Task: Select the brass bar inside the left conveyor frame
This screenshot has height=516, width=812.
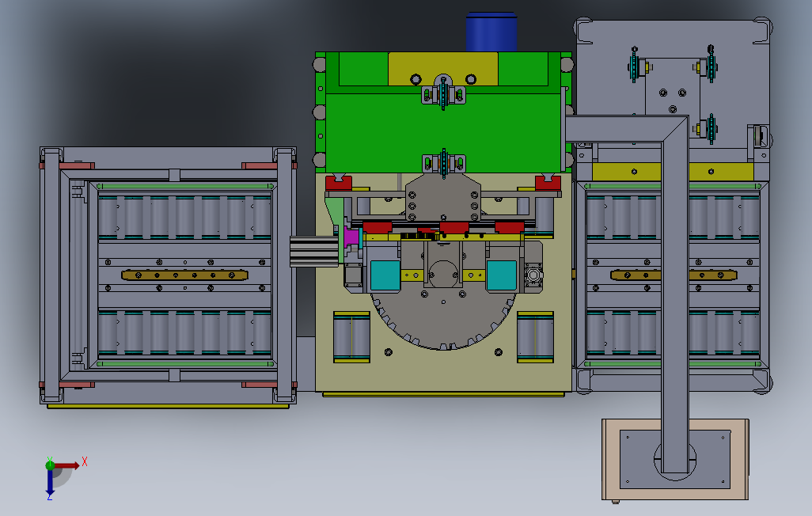Action: click(x=185, y=275)
